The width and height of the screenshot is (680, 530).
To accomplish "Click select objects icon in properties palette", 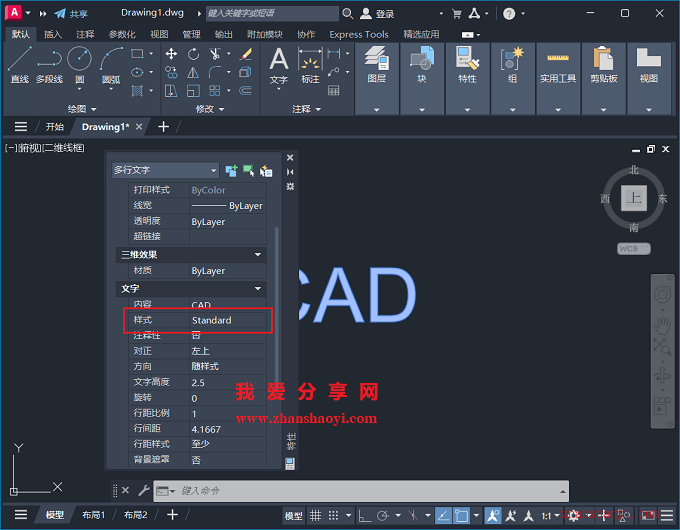I will pos(248,171).
